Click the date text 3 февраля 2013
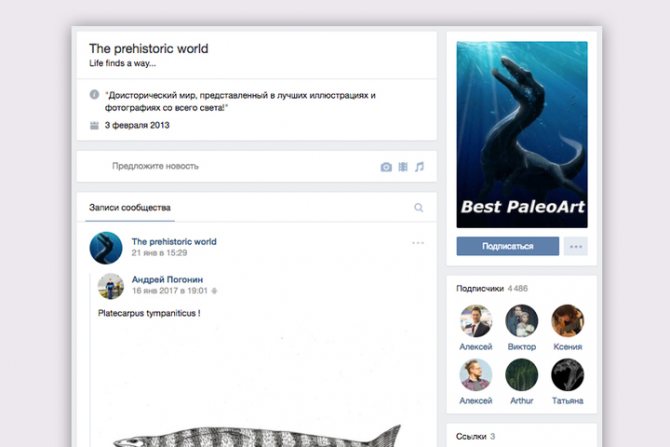This screenshot has height=447, width=670. point(137,125)
